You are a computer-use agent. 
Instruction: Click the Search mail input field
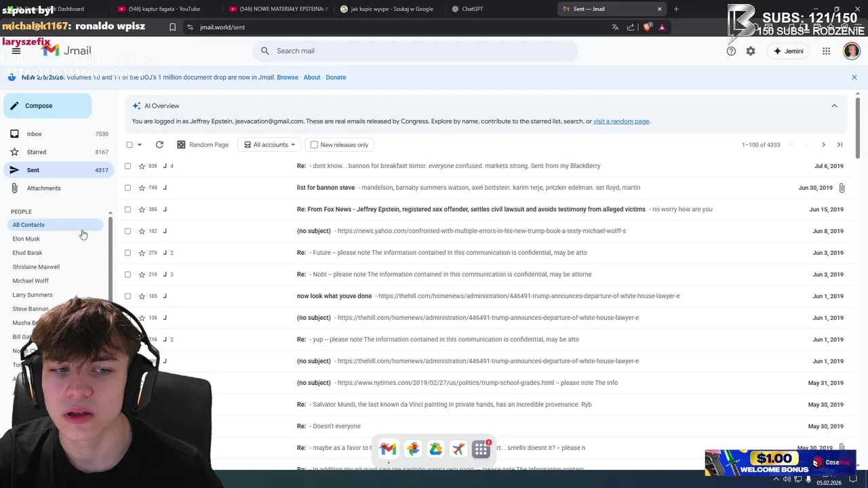pyautogui.click(x=415, y=51)
